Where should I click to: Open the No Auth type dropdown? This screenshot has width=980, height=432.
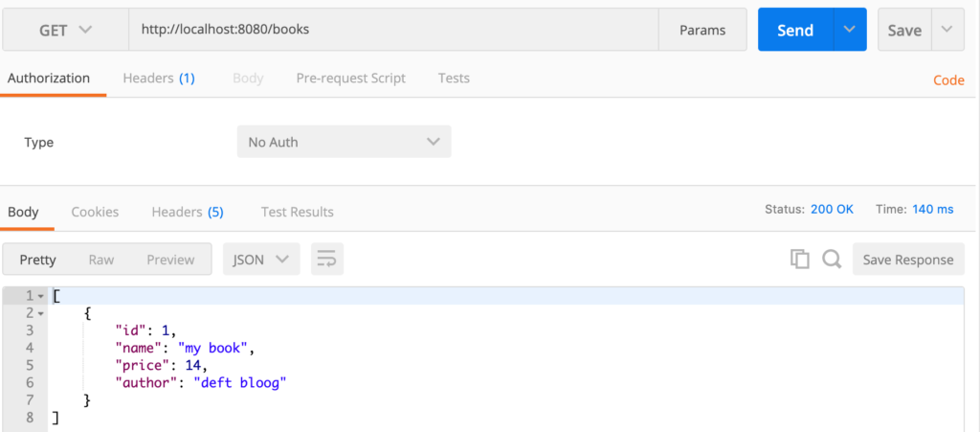(x=344, y=142)
